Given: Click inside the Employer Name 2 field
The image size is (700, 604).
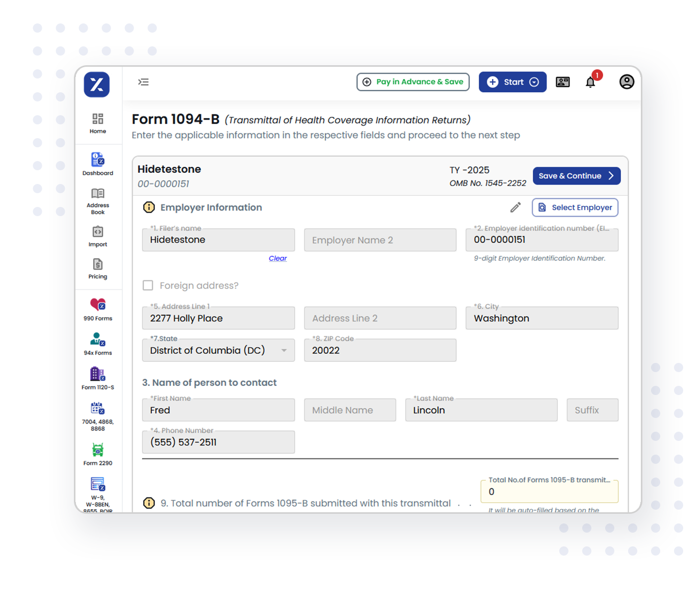Looking at the screenshot, I should coord(380,240).
